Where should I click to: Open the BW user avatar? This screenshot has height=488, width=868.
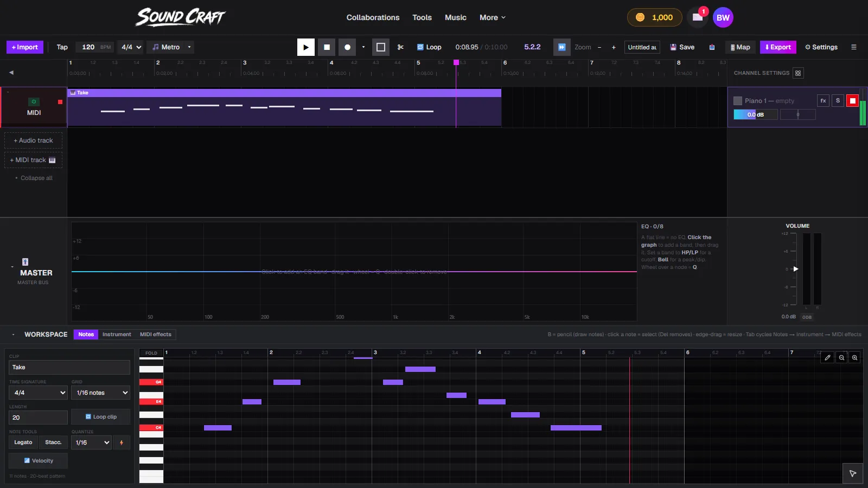(723, 17)
